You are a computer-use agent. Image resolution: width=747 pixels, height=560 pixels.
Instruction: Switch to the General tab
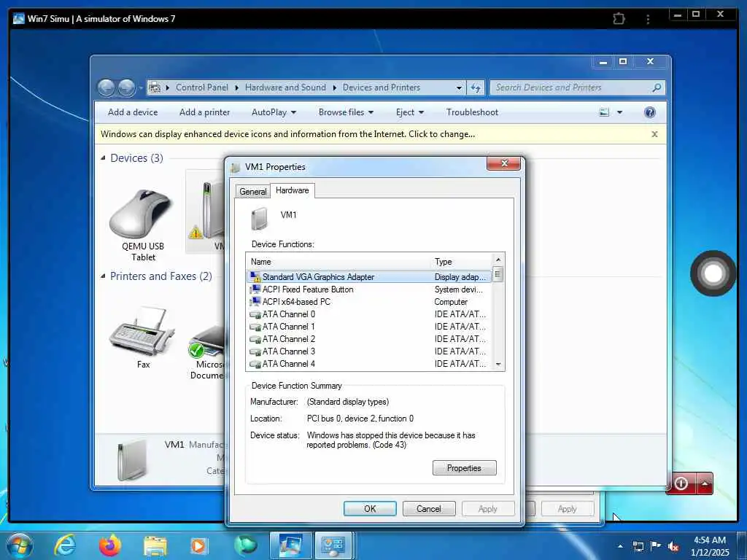point(252,192)
